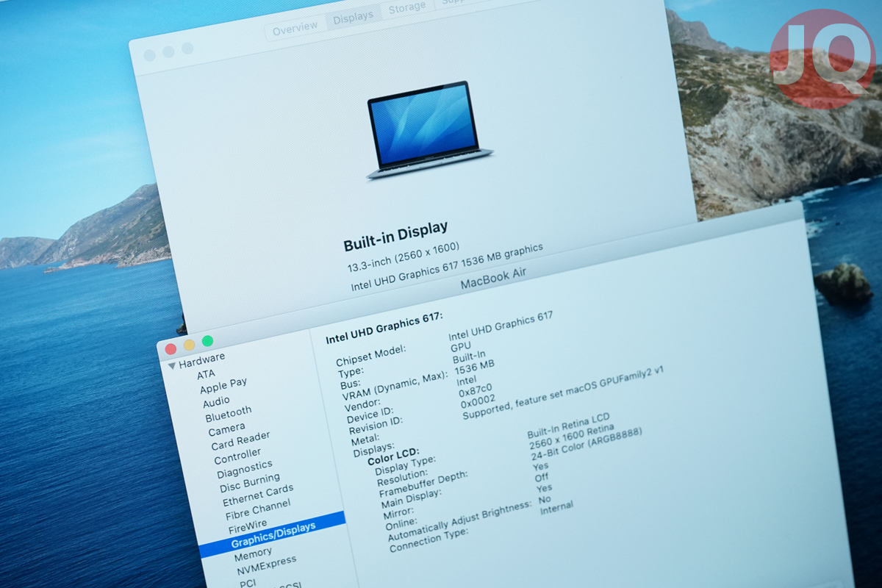Click the "Automatically Adjust Brightness:" label
This screenshot has height=588, width=882.
click(x=459, y=523)
